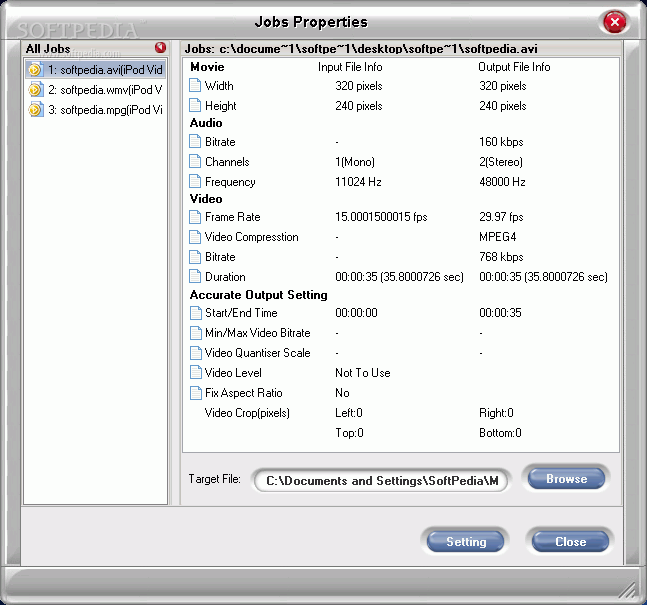Click the Audio section heading

[206, 123]
